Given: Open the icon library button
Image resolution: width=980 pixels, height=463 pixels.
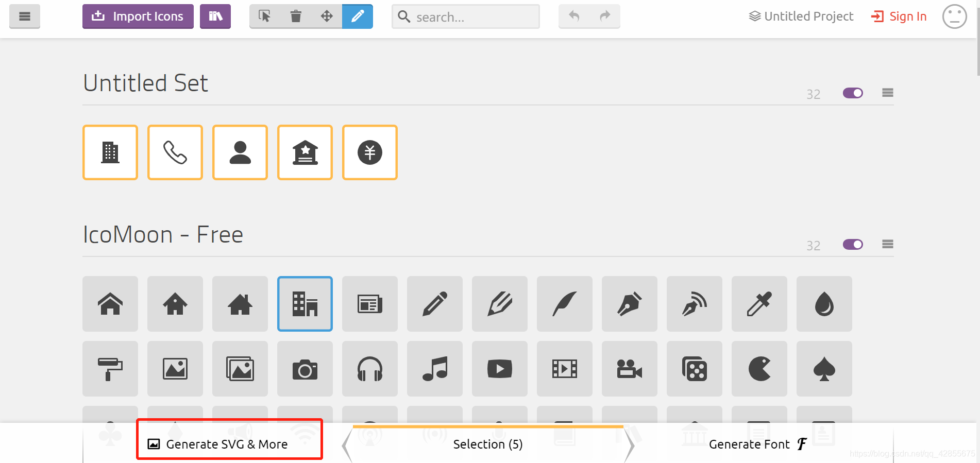Looking at the screenshot, I should tap(215, 16).
